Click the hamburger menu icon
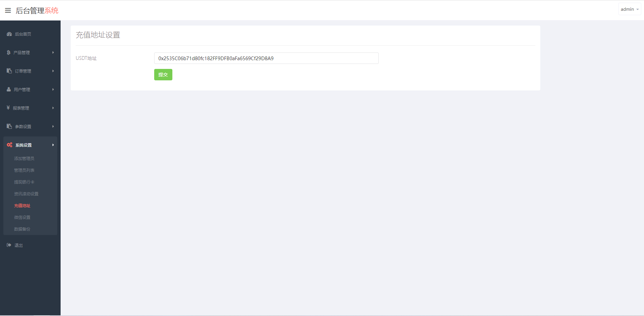The image size is (644, 316). [x=8, y=10]
